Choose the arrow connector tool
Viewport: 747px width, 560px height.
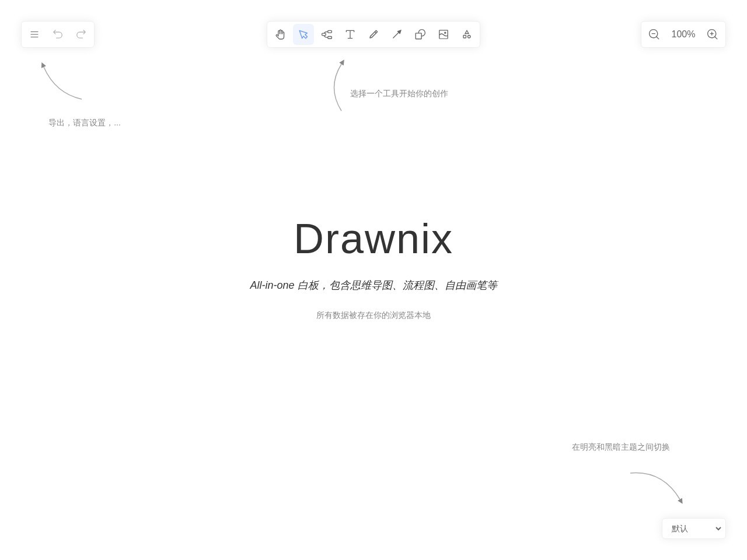pyautogui.click(x=397, y=34)
